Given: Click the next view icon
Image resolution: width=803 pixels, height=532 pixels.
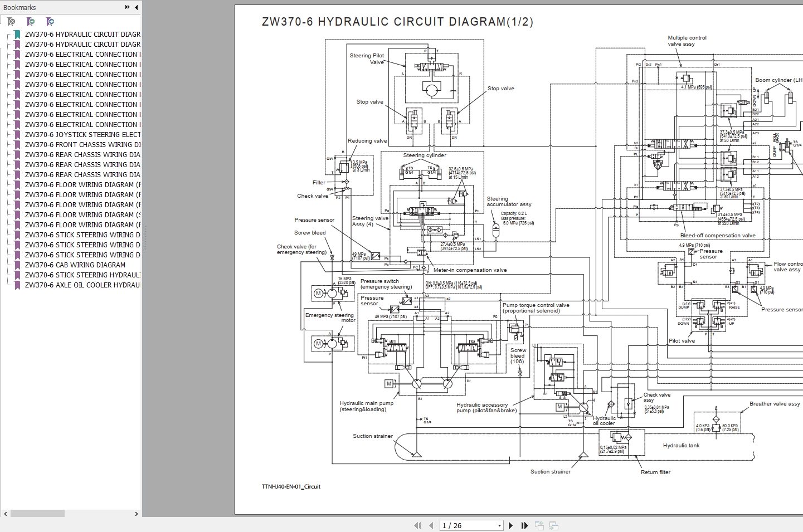Looking at the screenshot, I should 554,525.
